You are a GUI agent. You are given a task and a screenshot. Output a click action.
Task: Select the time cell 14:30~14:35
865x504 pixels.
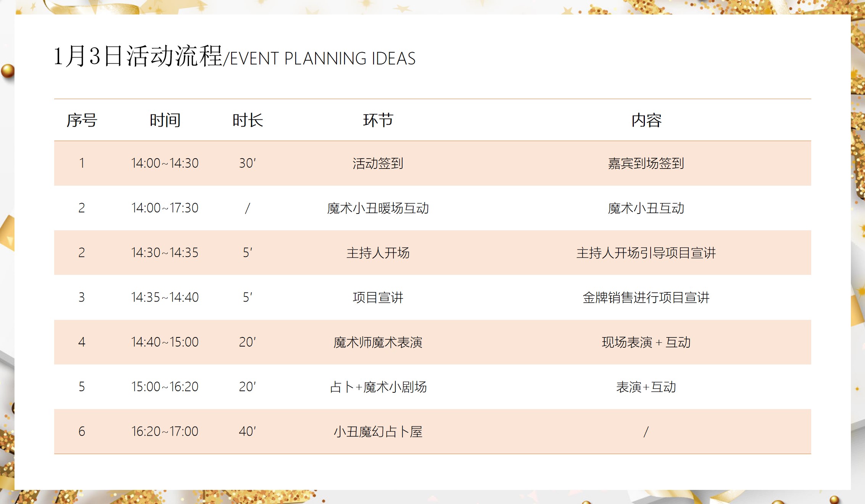point(165,252)
